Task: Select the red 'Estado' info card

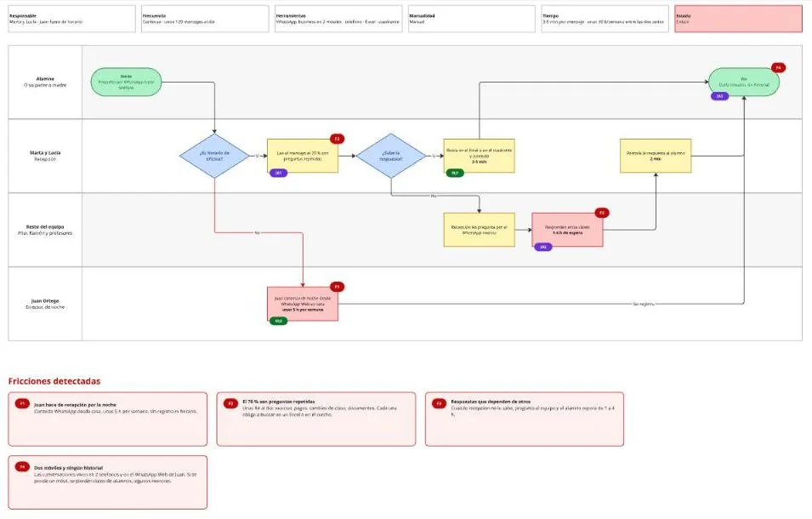Action: [739, 19]
